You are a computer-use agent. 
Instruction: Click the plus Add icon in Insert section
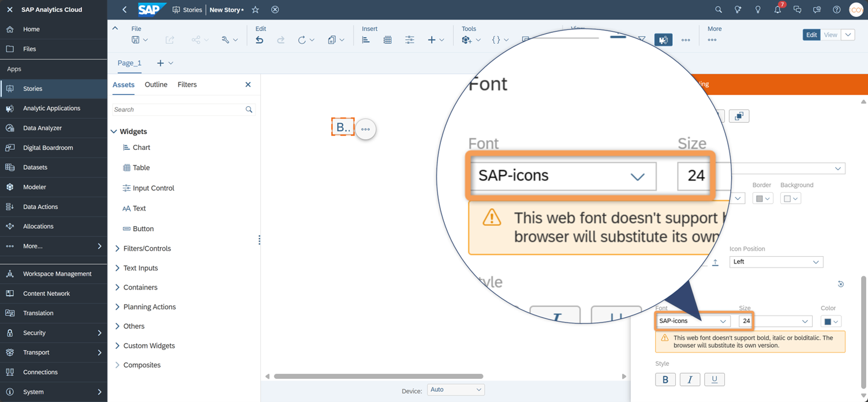[x=431, y=40]
